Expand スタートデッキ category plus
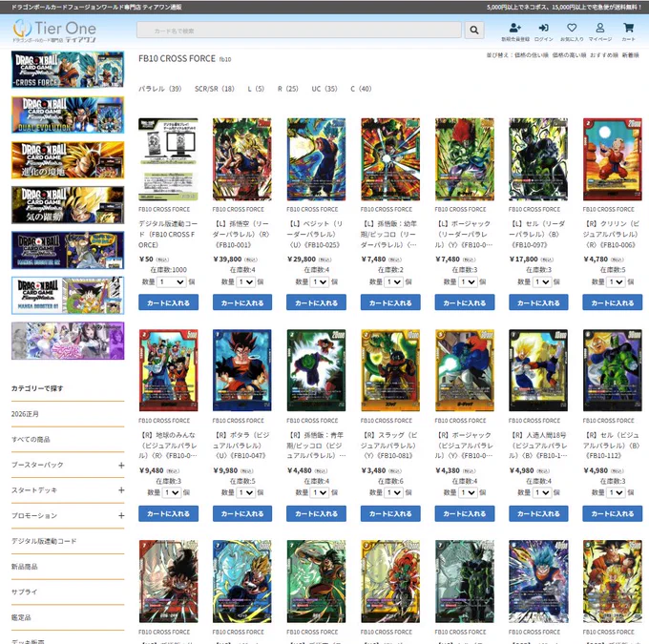 point(121,490)
